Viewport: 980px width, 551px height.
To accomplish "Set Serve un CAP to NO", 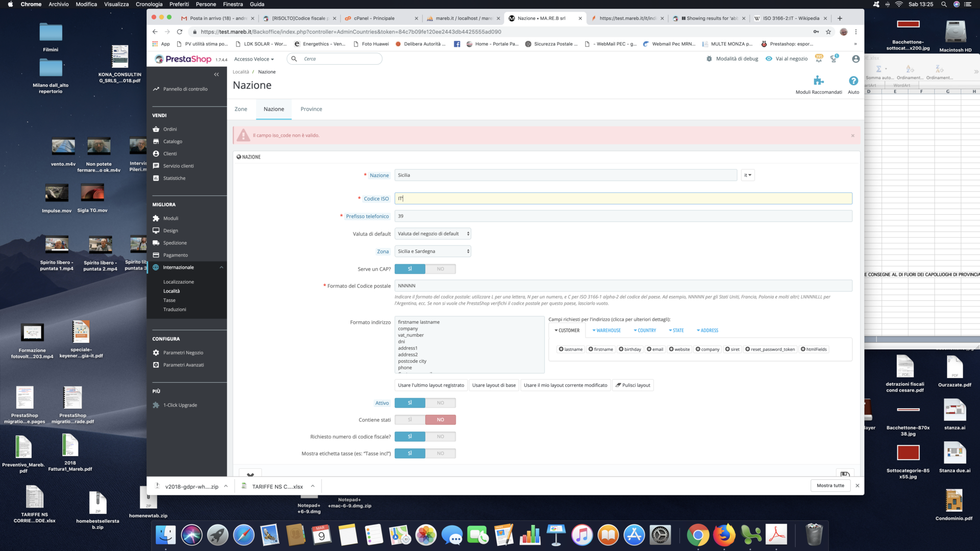I will coord(440,269).
